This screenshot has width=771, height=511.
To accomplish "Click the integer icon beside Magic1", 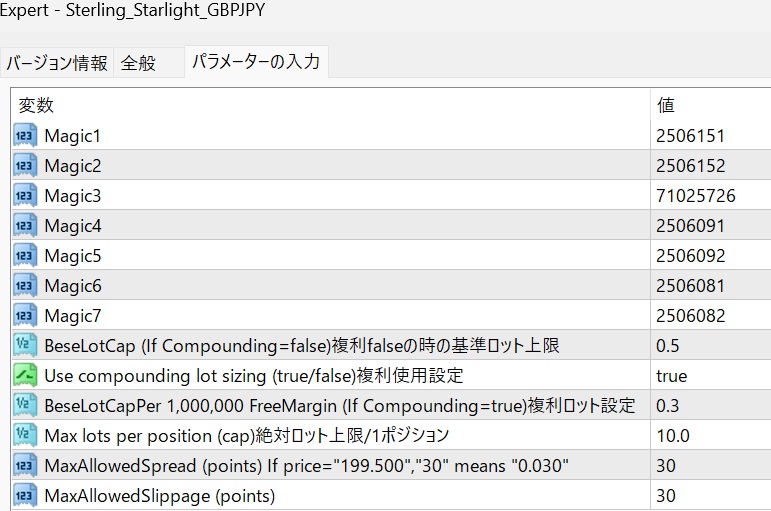I will (25, 136).
